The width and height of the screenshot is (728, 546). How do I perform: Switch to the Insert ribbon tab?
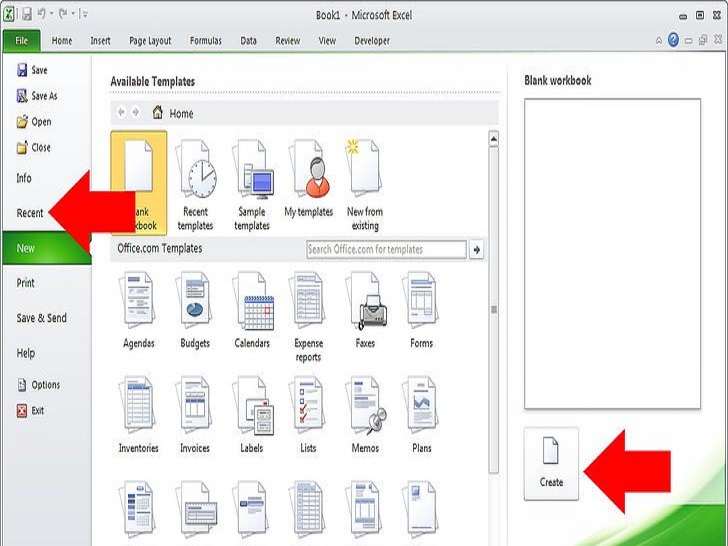[100, 41]
